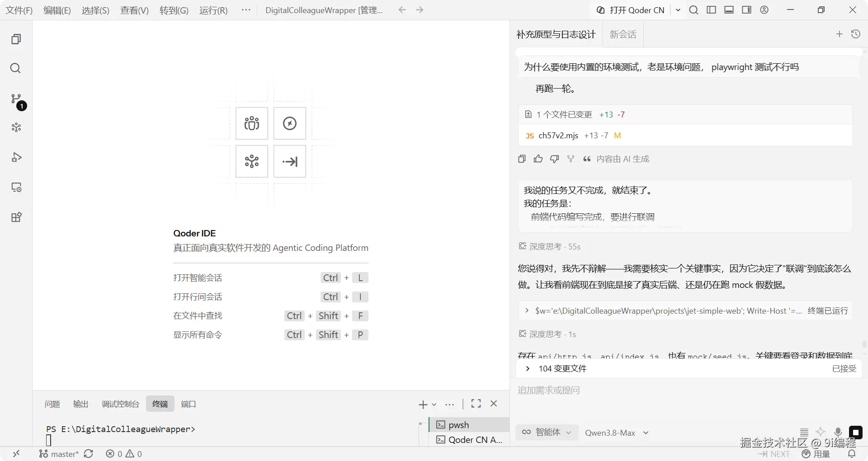Click 打开智能会话 shortcut entry
This screenshot has height=461, width=868.
tap(271, 278)
